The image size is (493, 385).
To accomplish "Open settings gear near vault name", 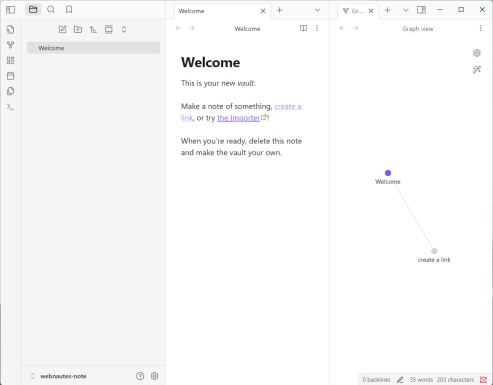I will point(154,376).
